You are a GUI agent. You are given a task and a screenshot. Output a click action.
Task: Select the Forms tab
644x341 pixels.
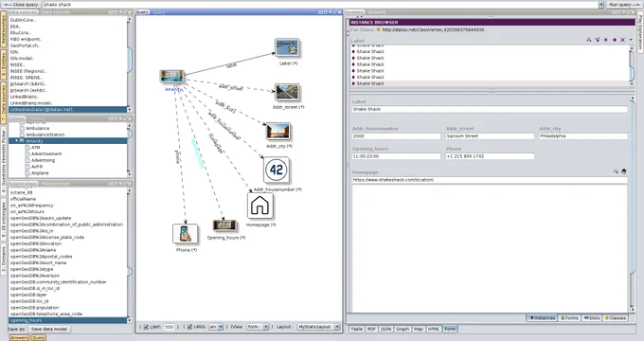(x=570, y=318)
